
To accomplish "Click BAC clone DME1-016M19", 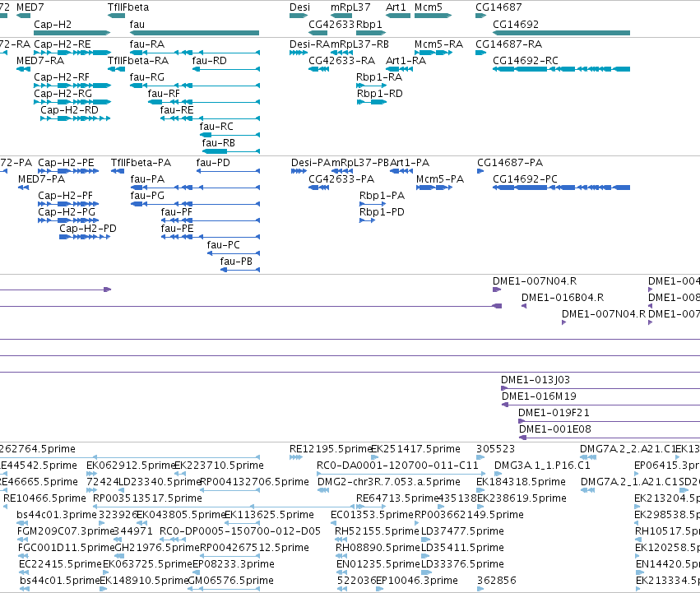I will pos(539,396).
